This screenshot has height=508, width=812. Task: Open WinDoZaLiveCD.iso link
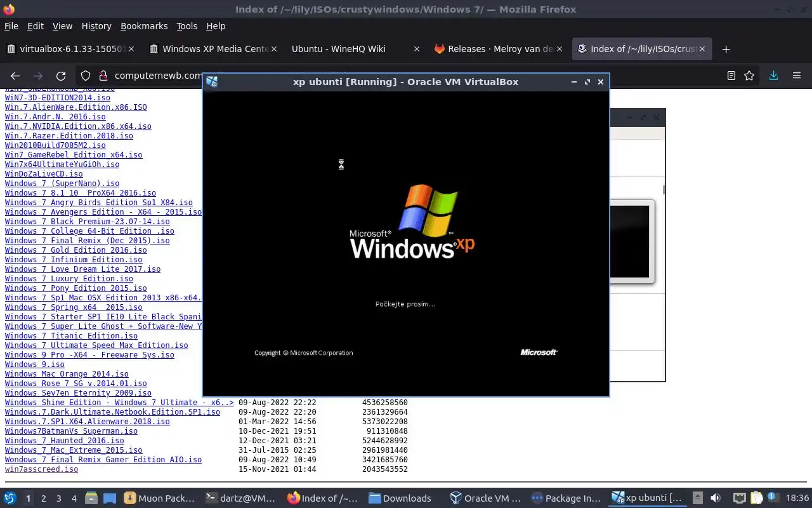click(x=44, y=174)
